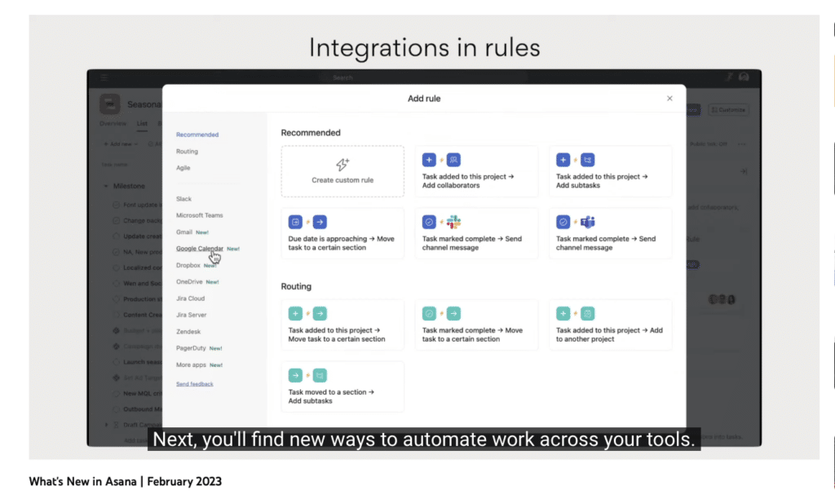835x504 pixels.
Task: Open Jira Server rules
Action: (x=191, y=315)
